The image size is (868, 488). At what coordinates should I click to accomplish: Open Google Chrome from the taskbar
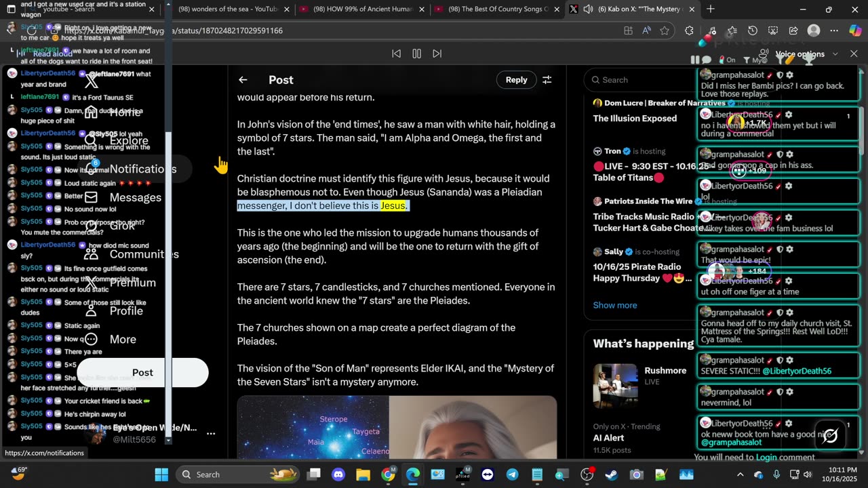coord(388,474)
